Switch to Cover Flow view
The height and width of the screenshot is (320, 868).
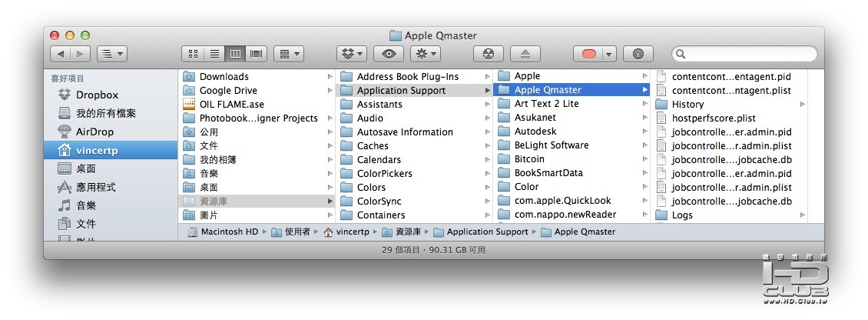[257, 54]
